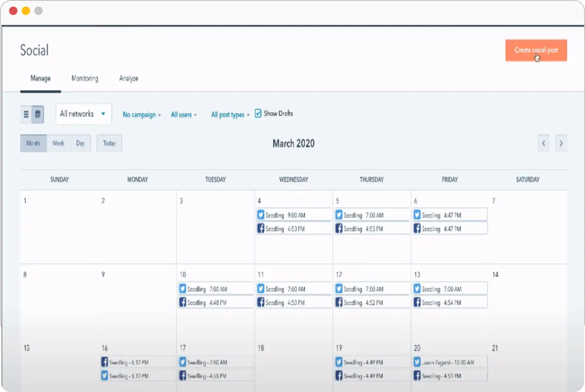The height and width of the screenshot is (392, 585).
Task: Open Twitter Seedling post 6:12 PM March 16
Action: coord(138,376)
